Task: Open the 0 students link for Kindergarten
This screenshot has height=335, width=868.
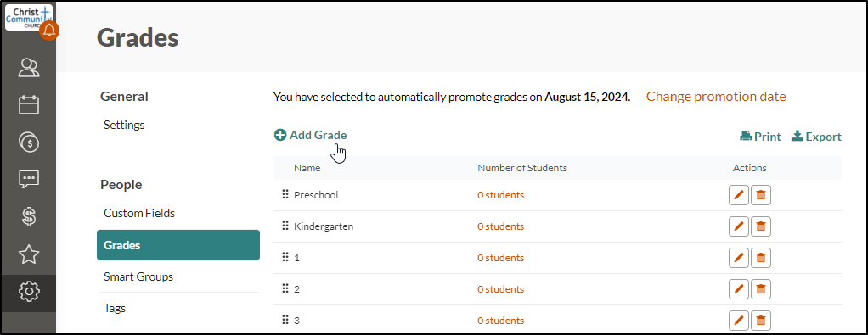Action: 500,226
